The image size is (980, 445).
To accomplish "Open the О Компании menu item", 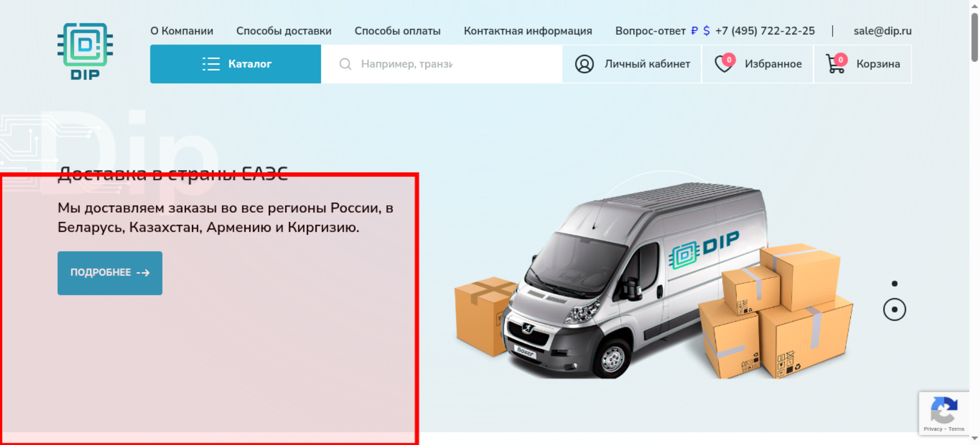I will (x=182, y=31).
